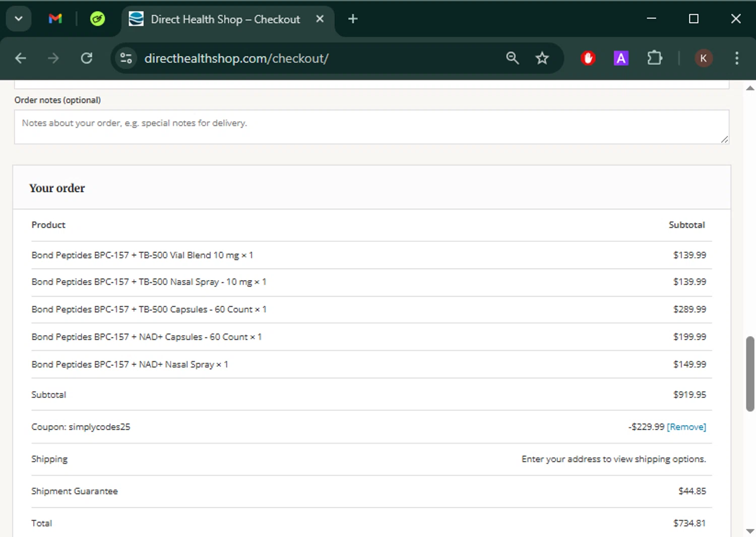The height and width of the screenshot is (537, 756).
Task: Select the TB-500 Nasal Spray product row
Action: coord(371,282)
